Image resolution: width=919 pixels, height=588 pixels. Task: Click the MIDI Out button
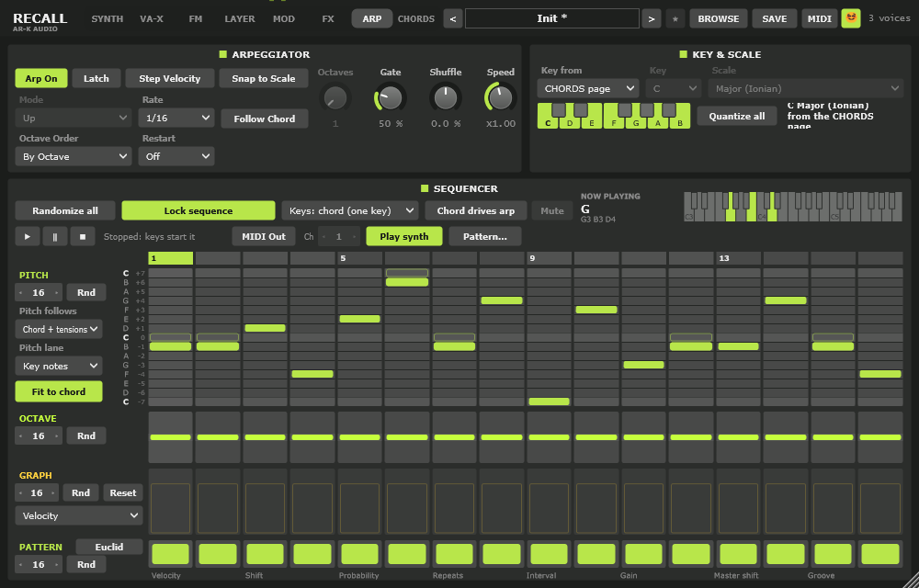coord(264,237)
